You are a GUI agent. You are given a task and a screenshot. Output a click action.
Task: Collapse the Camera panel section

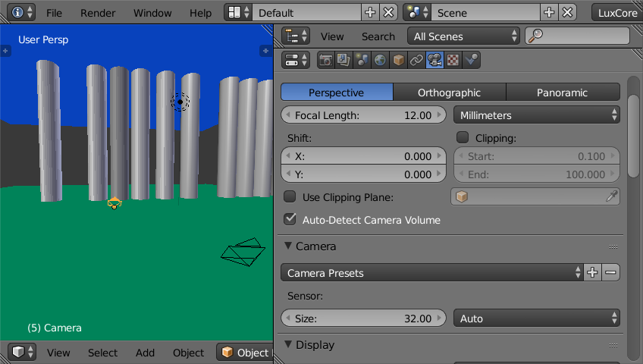(x=289, y=246)
